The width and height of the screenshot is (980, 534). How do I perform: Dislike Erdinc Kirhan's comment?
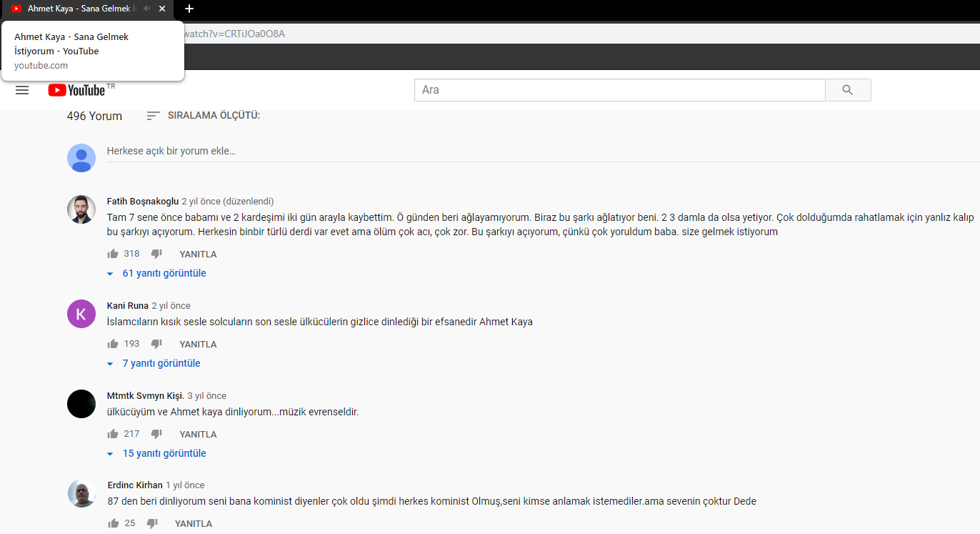[152, 523]
